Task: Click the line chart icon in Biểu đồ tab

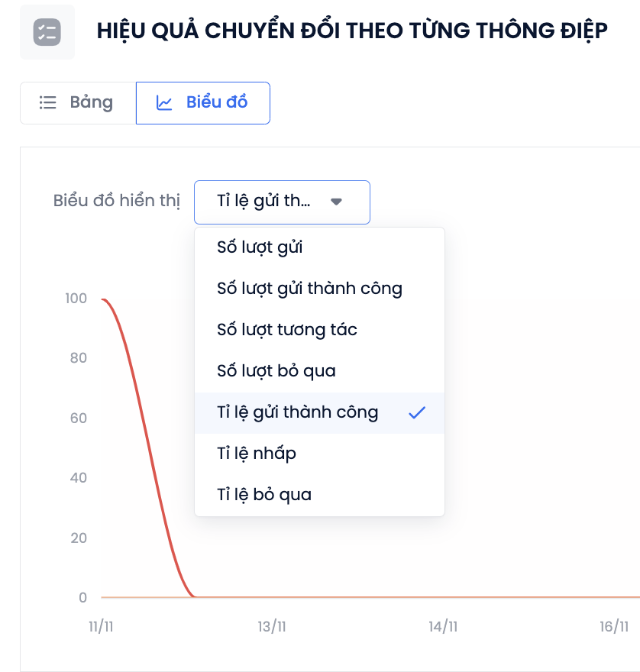Action: (x=164, y=103)
